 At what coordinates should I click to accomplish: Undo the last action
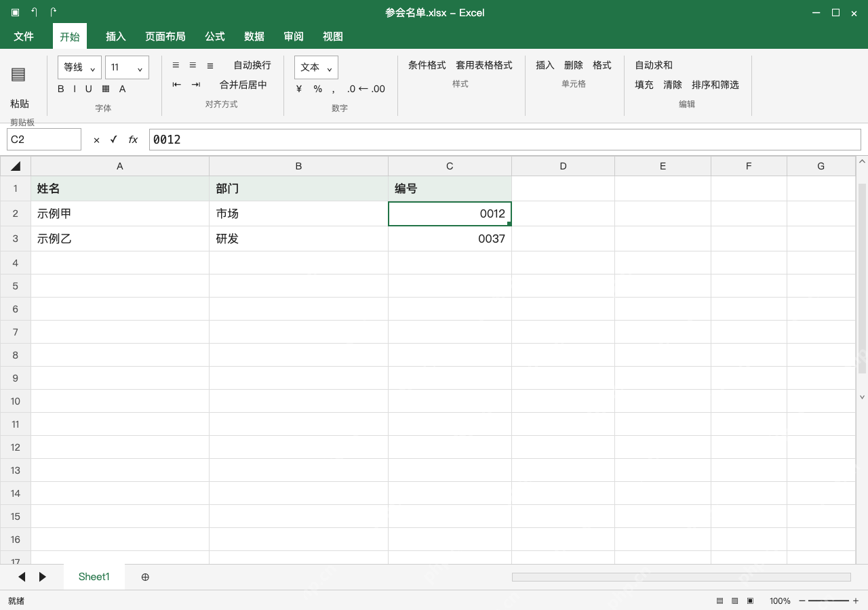(x=35, y=12)
